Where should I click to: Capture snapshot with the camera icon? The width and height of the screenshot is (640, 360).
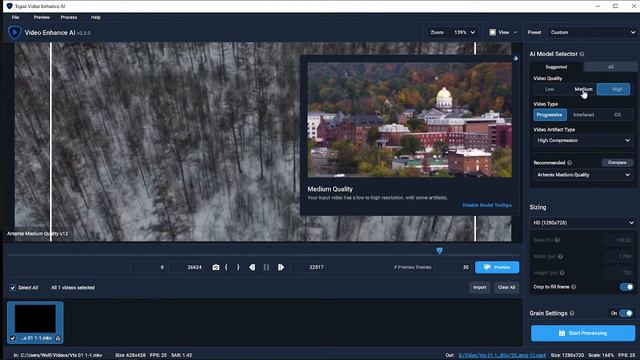[x=216, y=267]
